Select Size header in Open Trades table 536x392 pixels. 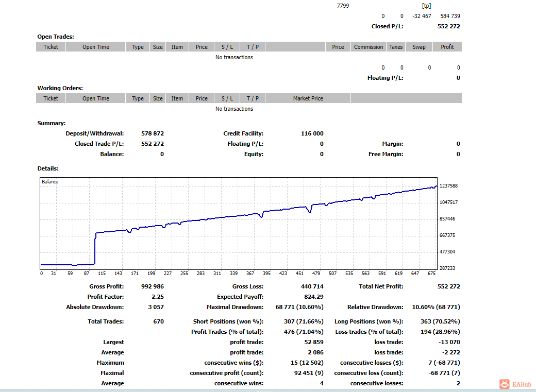click(158, 47)
